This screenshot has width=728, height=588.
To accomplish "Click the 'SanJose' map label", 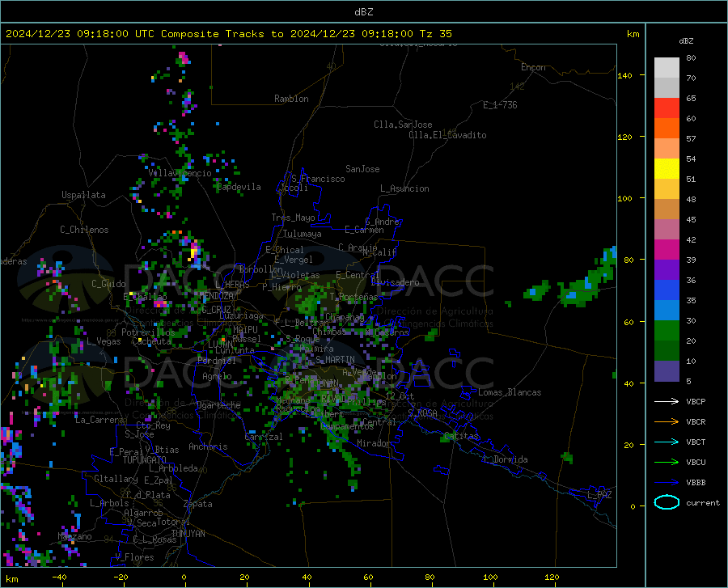I will pyautogui.click(x=362, y=169).
